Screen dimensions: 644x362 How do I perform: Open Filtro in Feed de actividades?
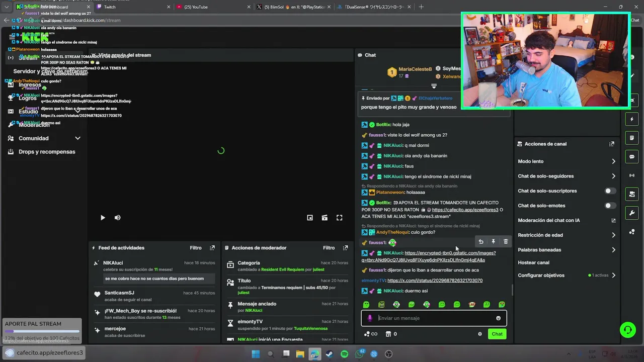pyautogui.click(x=196, y=248)
